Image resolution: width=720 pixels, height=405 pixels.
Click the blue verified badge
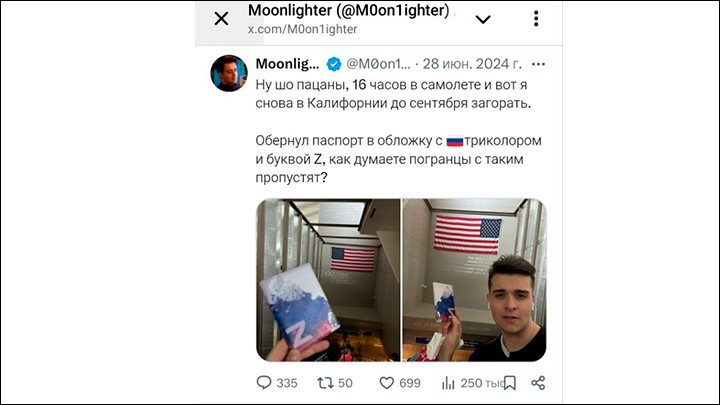click(x=334, y=64)
